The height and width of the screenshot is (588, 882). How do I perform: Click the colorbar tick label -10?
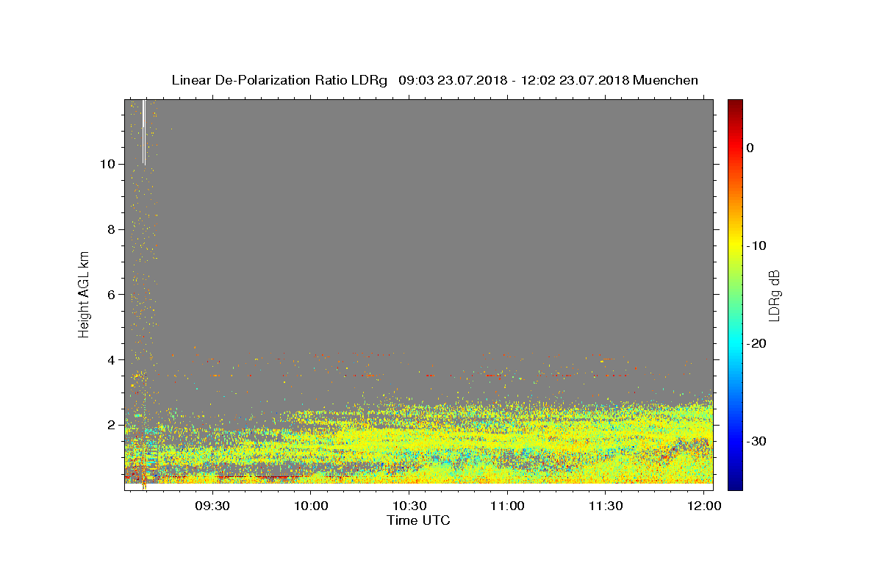757,245
